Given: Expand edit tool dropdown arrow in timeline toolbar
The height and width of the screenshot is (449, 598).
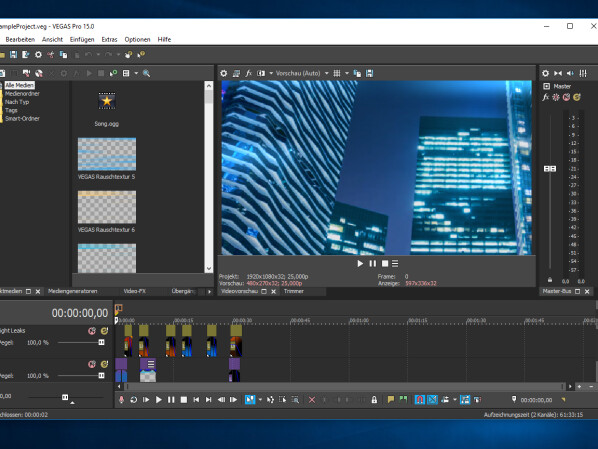Looking at the screenshot, I should tap(260, 400).
